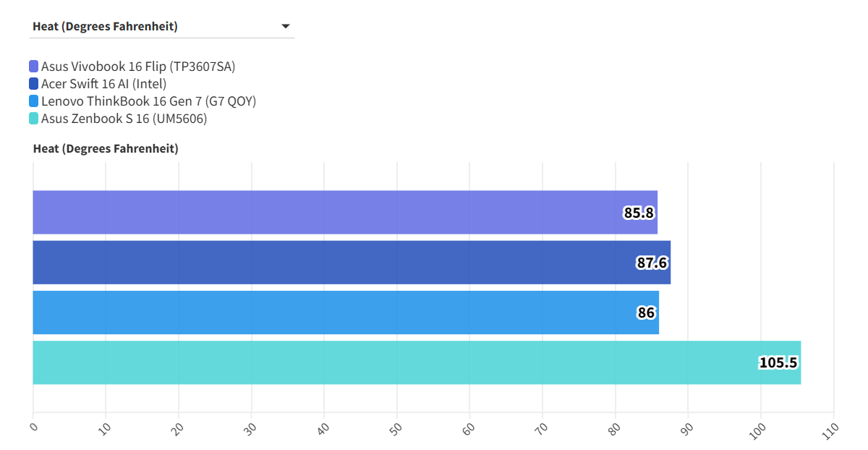Click the Asus Zenbook S 16 legend swatch
This screenshot has height=450, width=868.
(34, 119)
